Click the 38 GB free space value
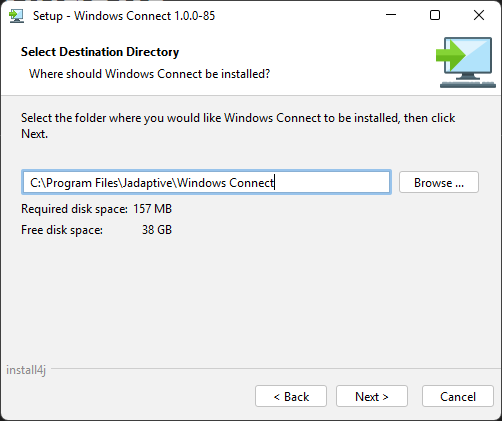The width and height of the screenshot is (502, 421). (x=157, y=230)
